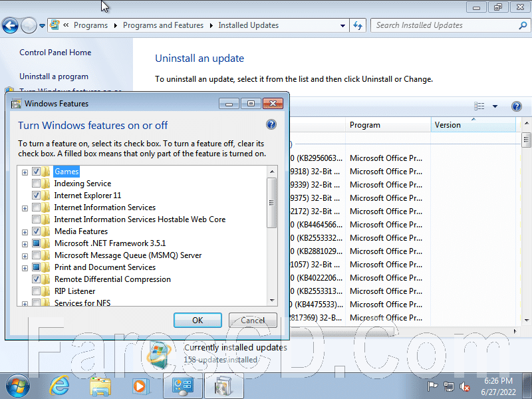The height and width of the screenshot is (399, 532).
Task: Click Media Features folder icon
Action: coord(46,231)
